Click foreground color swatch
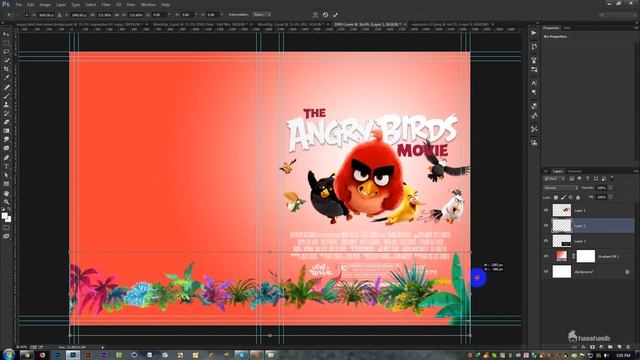 pyautogui.click(x=4, y=216)
